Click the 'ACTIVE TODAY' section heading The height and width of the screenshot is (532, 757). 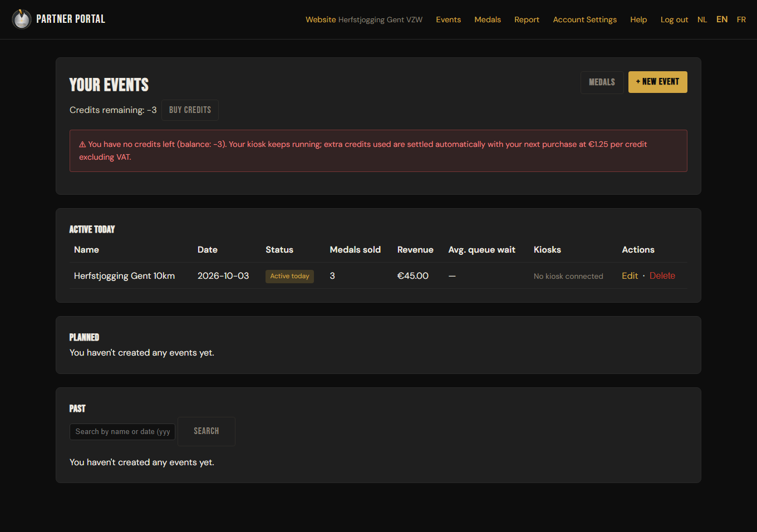[x=92, y=229]
